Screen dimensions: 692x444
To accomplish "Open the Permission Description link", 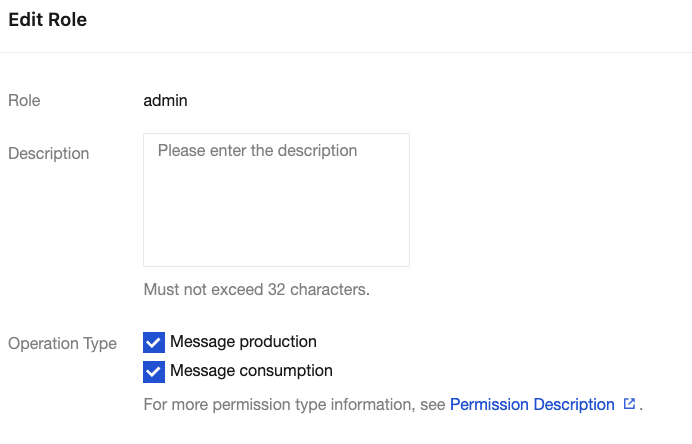I will 532,405.
